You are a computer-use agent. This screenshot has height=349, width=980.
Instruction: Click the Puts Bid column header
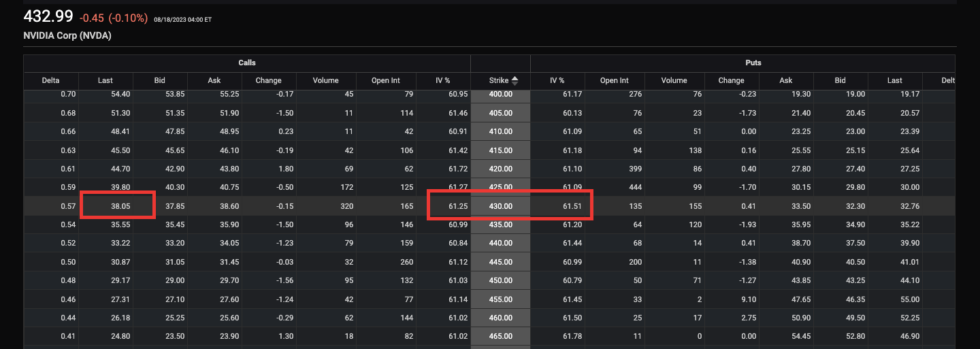pyautogui.click(x=840, y=80)
